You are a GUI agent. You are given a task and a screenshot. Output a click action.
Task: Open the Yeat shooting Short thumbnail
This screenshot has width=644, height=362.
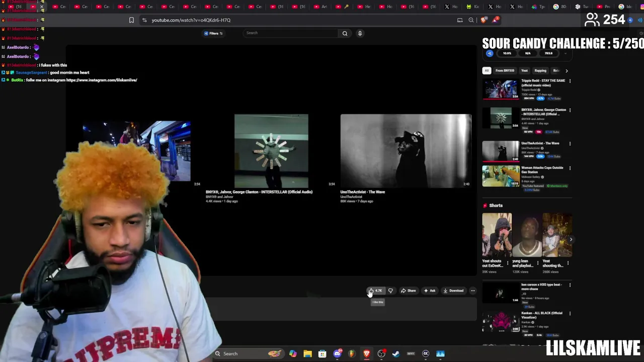point(557,235)
